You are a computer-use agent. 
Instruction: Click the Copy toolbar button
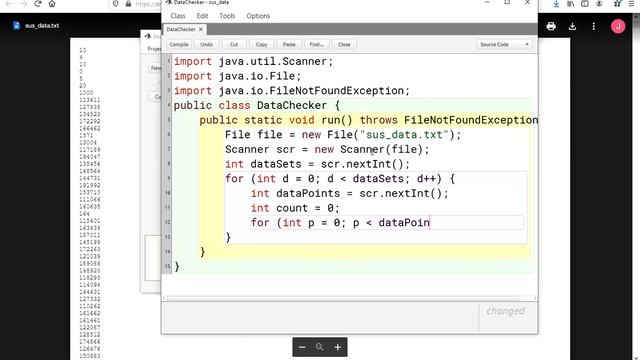tap(262, 44)
